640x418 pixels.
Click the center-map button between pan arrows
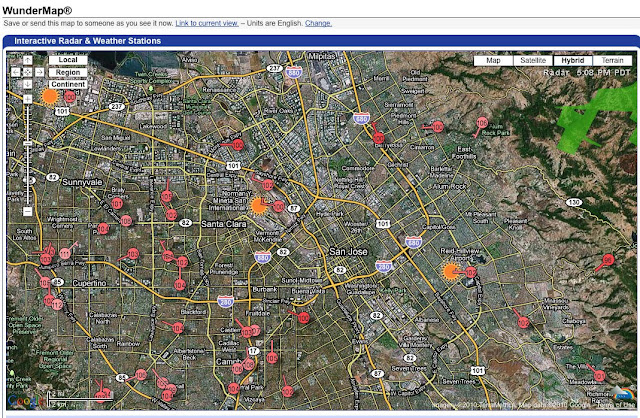click(x=27, y=72)
